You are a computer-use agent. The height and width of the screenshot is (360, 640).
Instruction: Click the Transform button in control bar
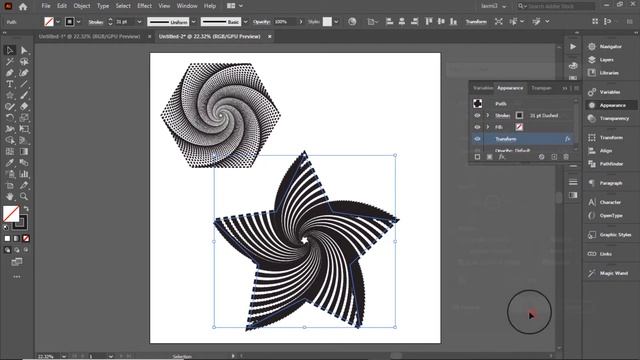(x=476, y=22)
